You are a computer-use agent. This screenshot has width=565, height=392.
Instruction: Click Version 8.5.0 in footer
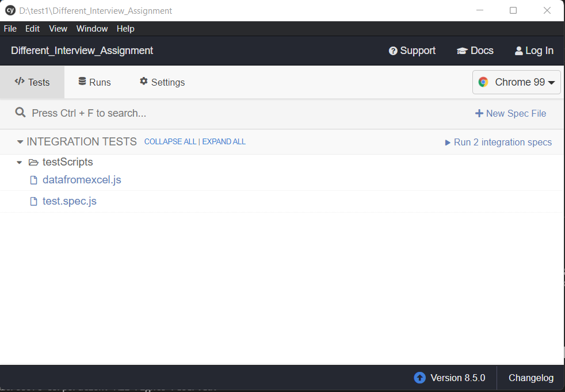pos(457,378)
